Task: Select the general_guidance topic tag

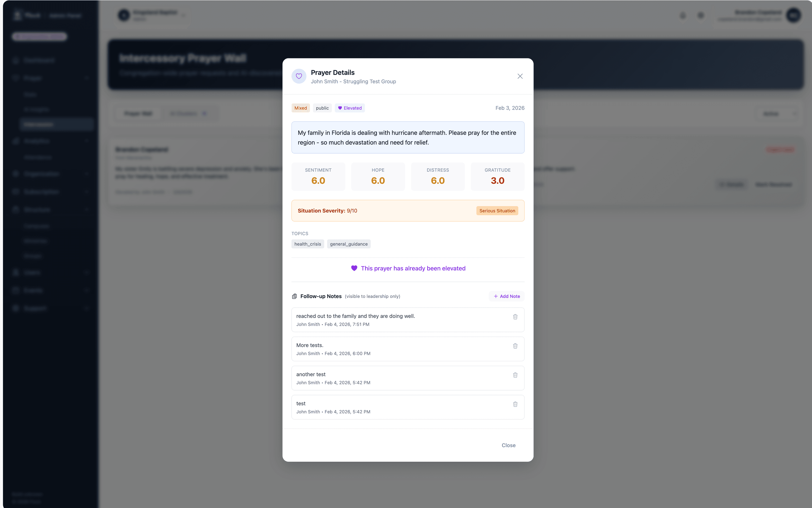Action: click(x=348, y=244)
